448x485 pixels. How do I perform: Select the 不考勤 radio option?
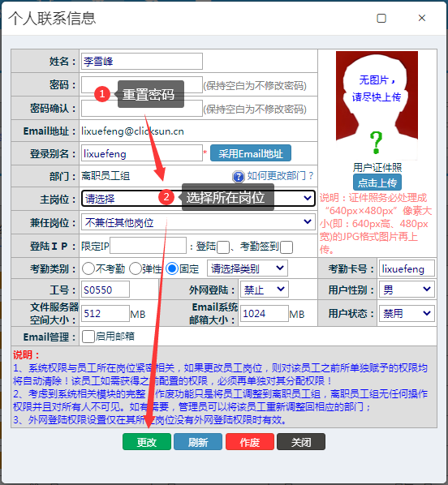88,268
